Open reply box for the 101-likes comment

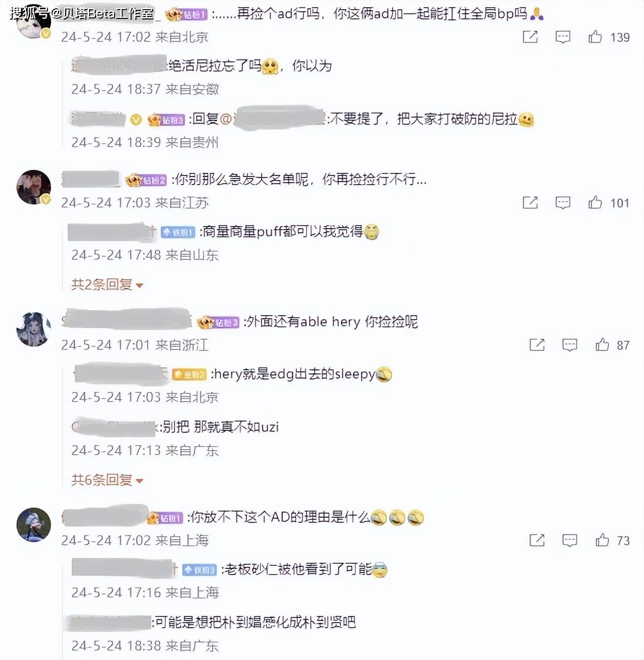click(x=563, y=203)
